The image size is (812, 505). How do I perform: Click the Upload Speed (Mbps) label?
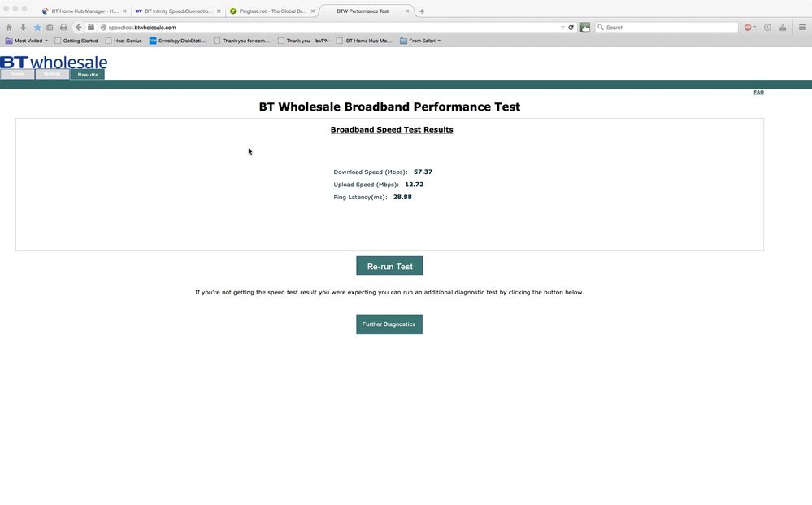pos(366,185)
